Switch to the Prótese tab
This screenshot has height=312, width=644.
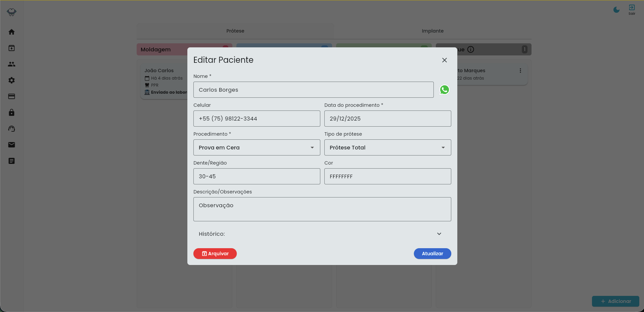pyautogui.click(x=235, y=31)
